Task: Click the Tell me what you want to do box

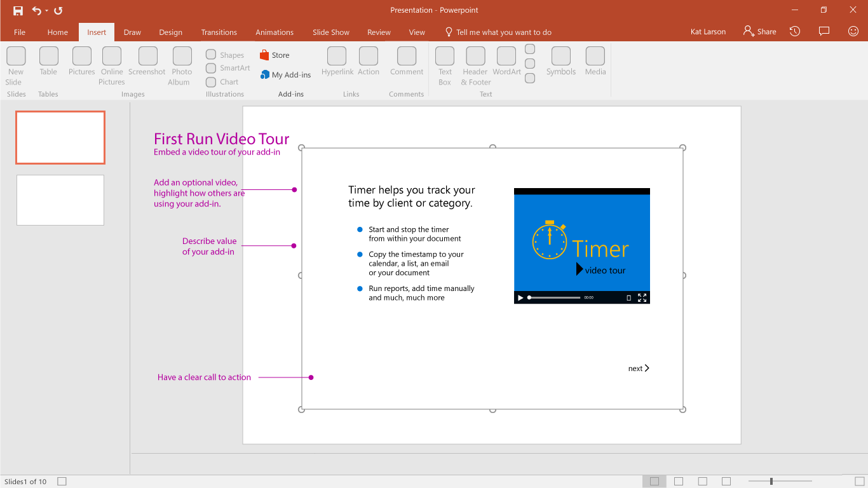Action: 498,32
